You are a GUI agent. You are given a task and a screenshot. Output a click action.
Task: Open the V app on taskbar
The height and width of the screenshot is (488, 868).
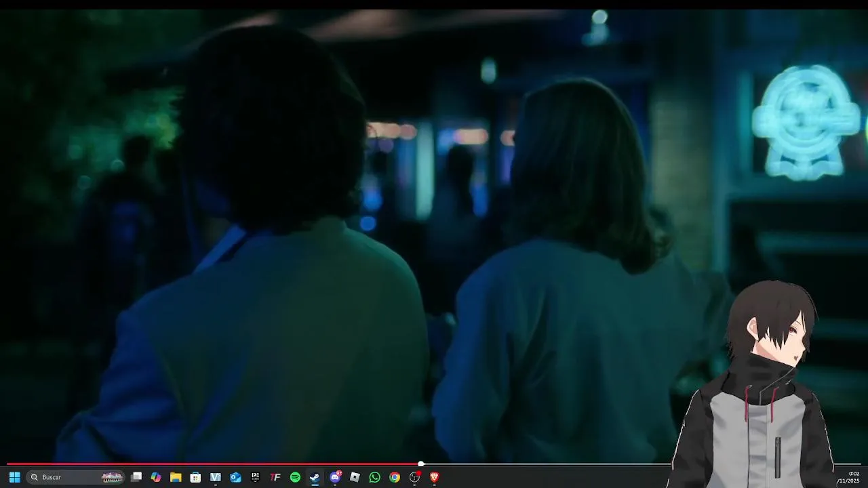pos(216,477)
